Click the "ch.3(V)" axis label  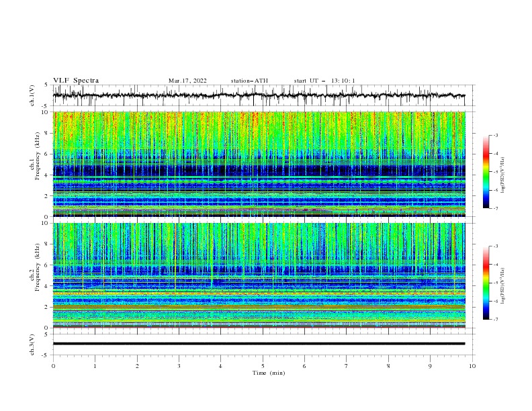tap(32, 345)
